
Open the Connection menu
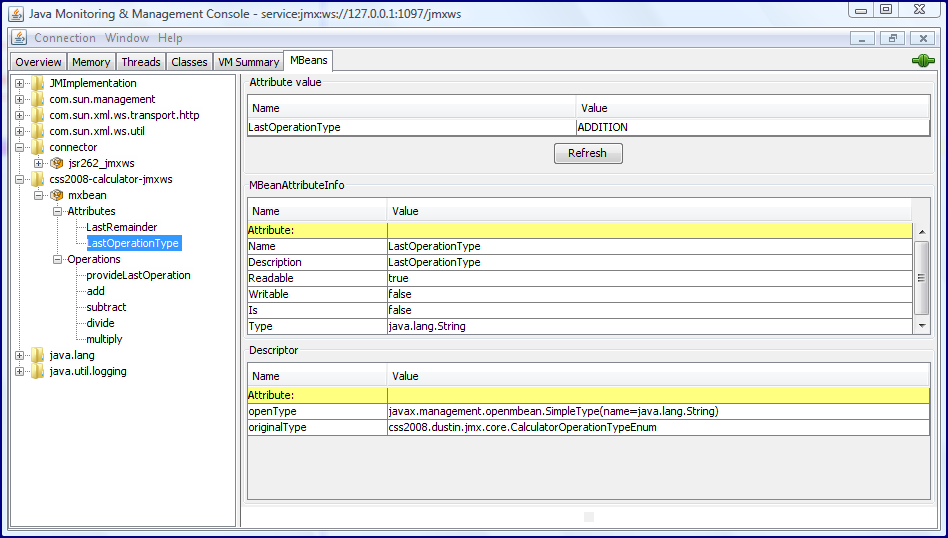click(x=65, y=37)
